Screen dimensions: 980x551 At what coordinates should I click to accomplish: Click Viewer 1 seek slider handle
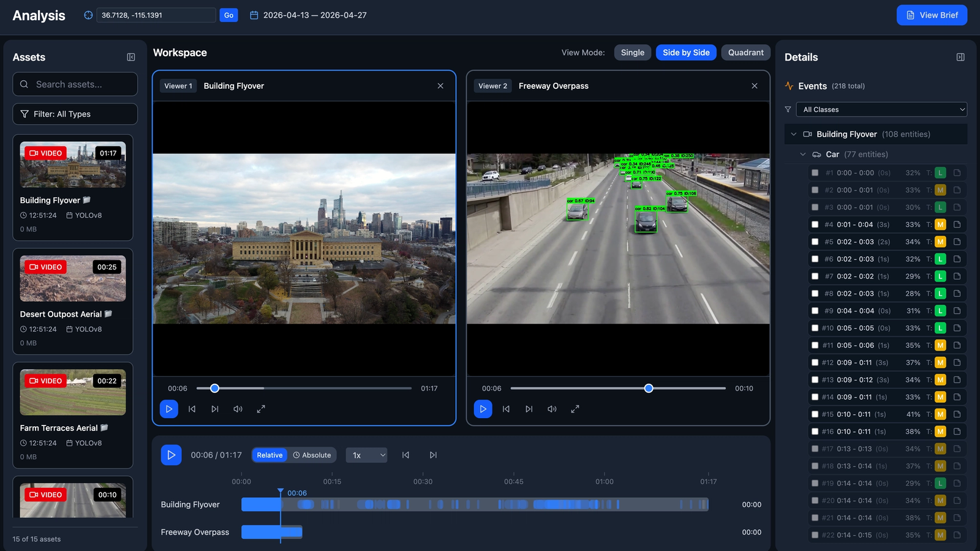pos(215,388)
